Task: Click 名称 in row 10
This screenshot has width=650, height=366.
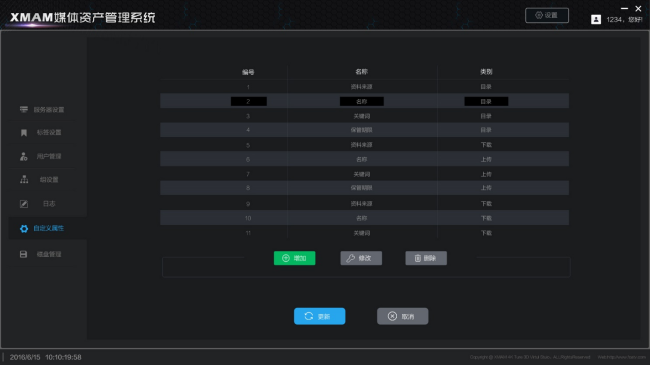Action: pos(361,218)
